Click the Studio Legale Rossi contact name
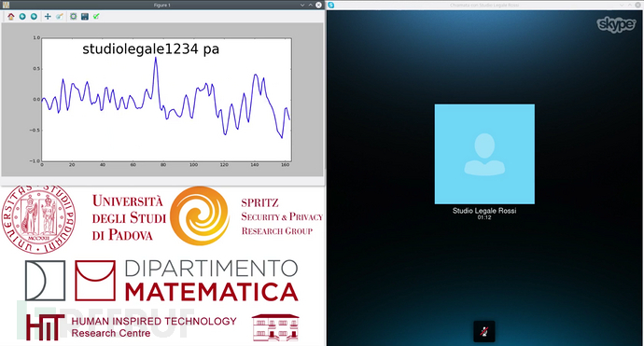This screenshot has width=644, height=346. coord(484,211)
